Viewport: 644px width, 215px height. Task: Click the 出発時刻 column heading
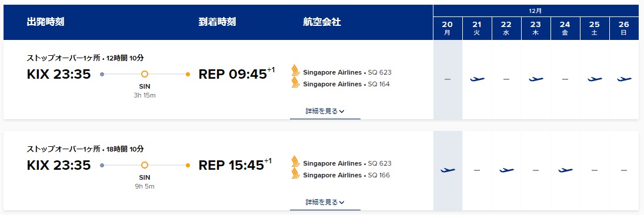[45, 22]
